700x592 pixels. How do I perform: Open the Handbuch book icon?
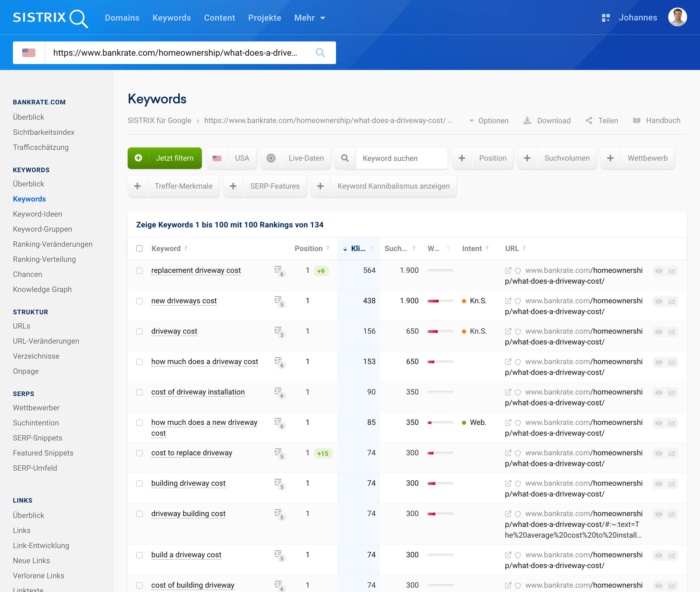click(x=636, y=121)
